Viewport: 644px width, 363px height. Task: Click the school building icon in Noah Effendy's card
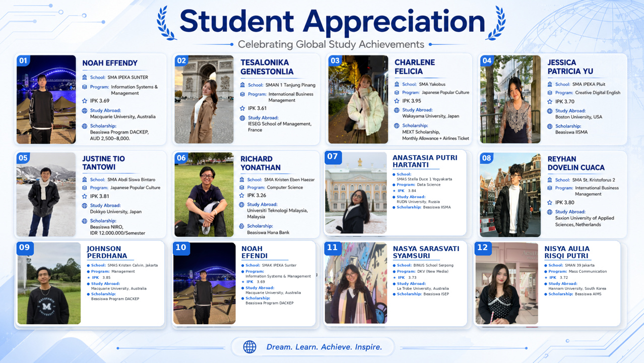pos(85,77)
